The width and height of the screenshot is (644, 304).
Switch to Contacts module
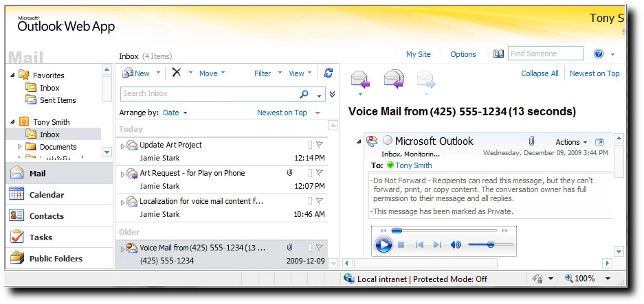click(x=59, y=215)
